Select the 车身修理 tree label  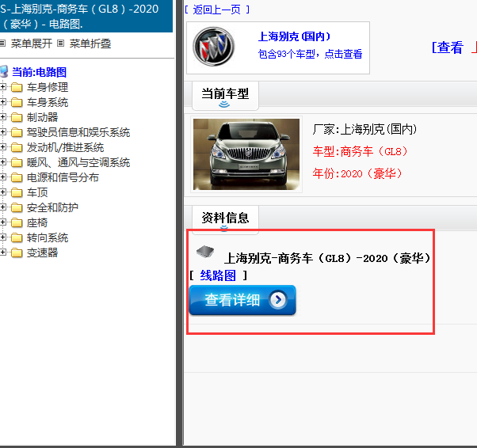pyautogui.click(x=48, y=88)
